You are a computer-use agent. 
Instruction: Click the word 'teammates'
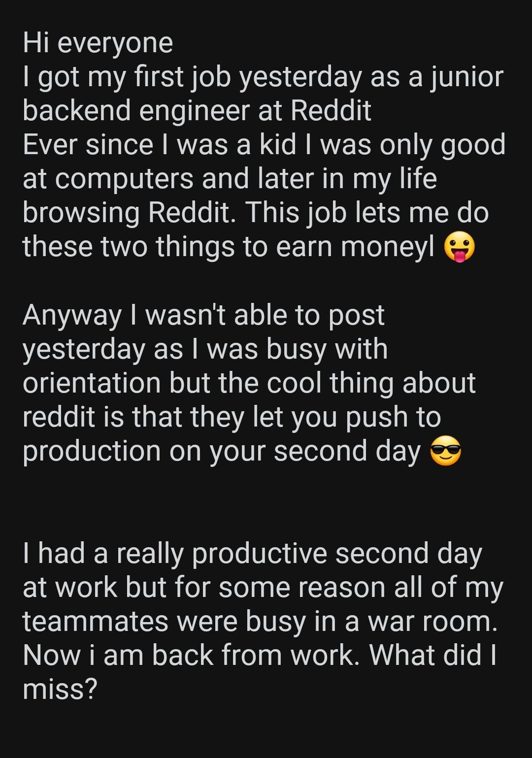[96, 622]
